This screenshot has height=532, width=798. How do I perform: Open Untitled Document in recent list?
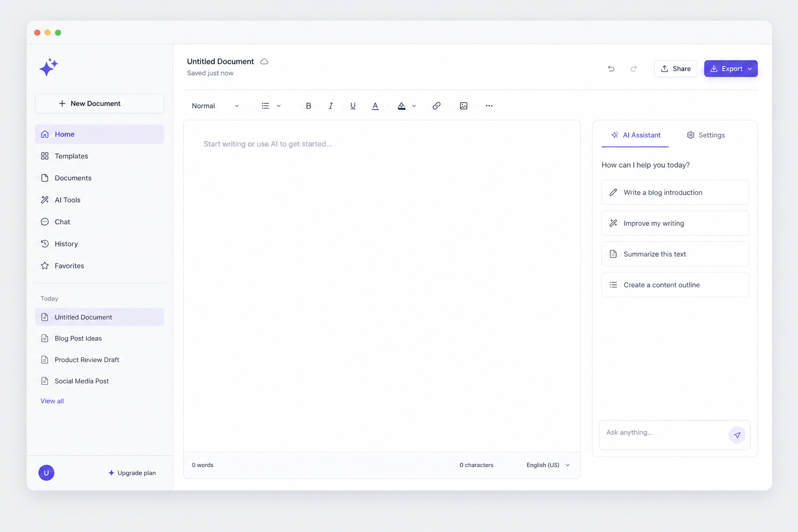(x=99, y=317)
